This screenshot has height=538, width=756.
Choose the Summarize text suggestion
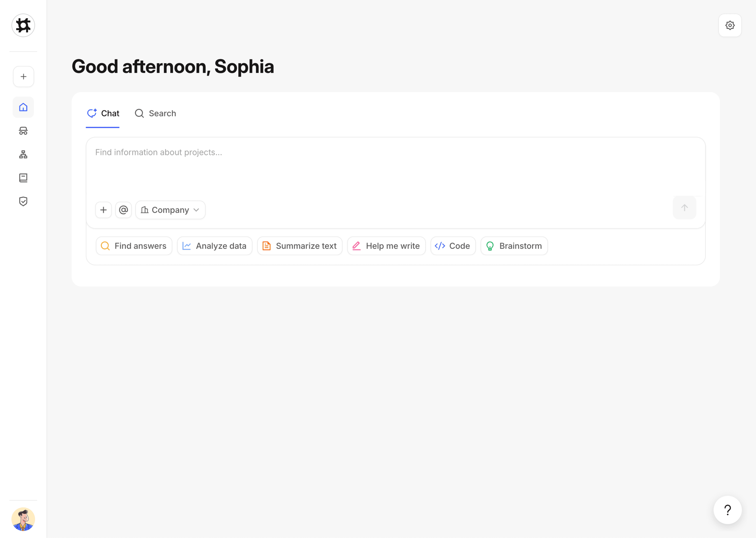coord(300,246)
